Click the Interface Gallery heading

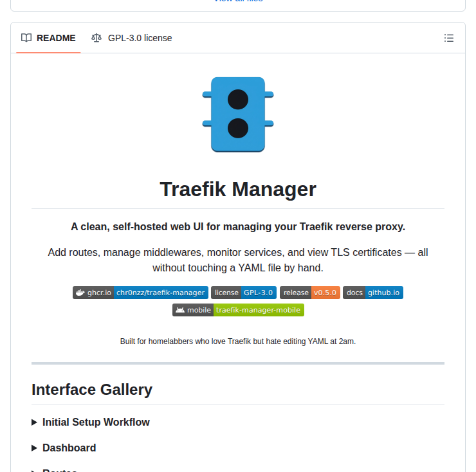[92, 390]
